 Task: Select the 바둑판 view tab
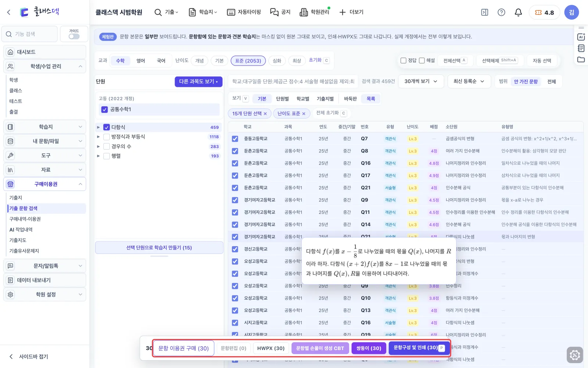coord(350,99)
